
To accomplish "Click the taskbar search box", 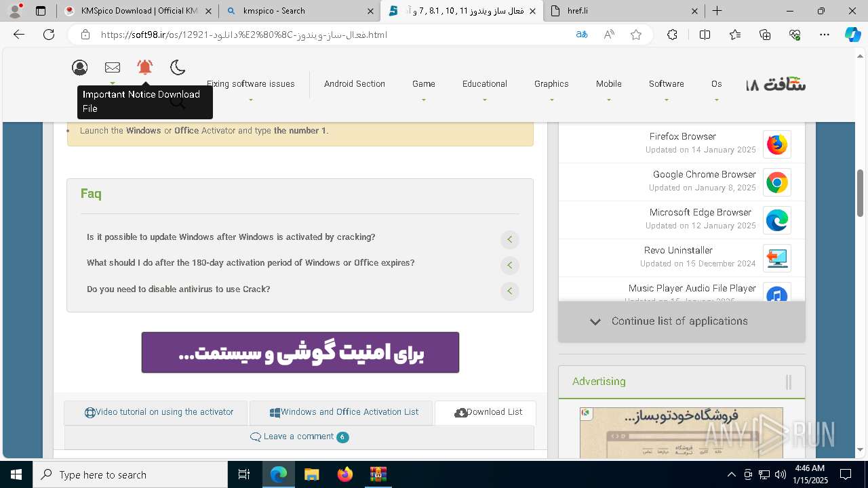I will tap(130, 474).
